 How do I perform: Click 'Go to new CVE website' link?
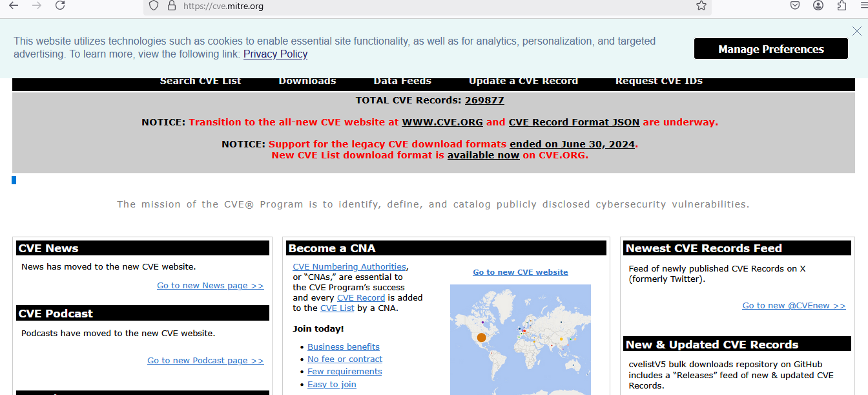pos(521,272)
